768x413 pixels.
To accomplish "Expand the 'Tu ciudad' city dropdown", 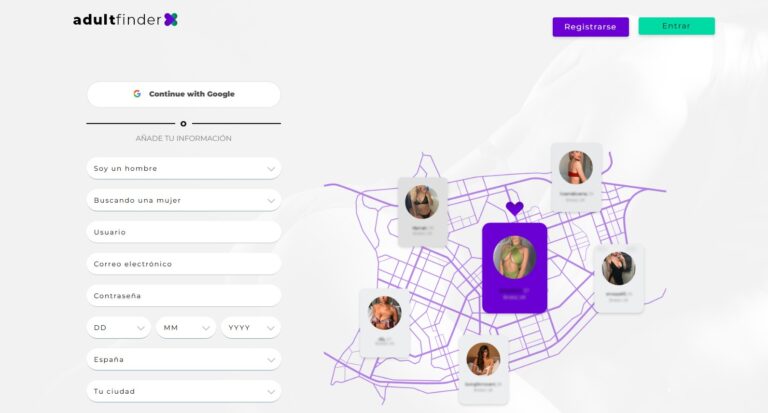I will [184, 391].
